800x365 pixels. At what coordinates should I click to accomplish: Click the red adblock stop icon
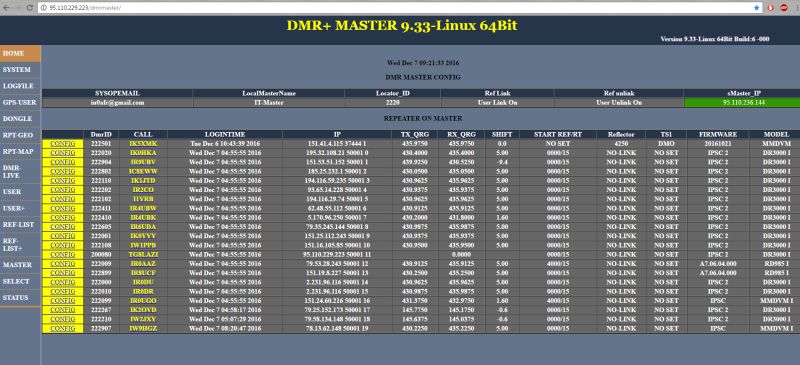(x=783, y=8)
